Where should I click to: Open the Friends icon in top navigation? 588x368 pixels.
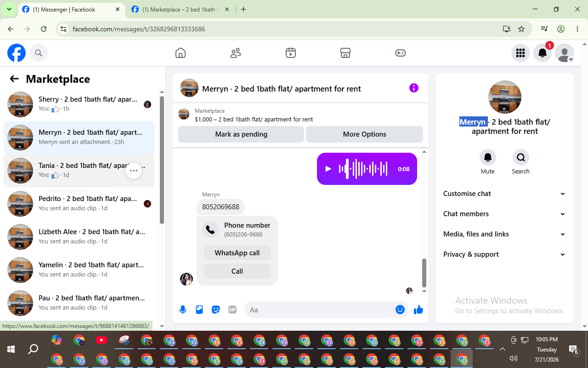tap(236, 53)
